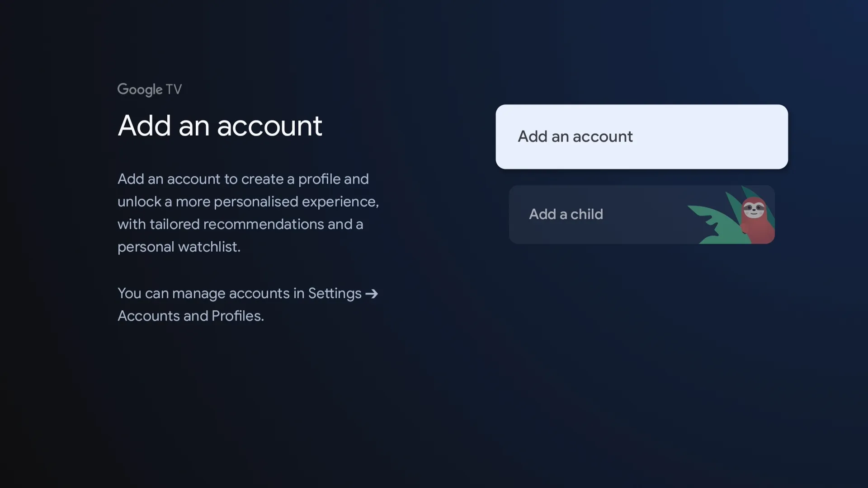Click "Add an account to create a profile" line

click(243, 179)
